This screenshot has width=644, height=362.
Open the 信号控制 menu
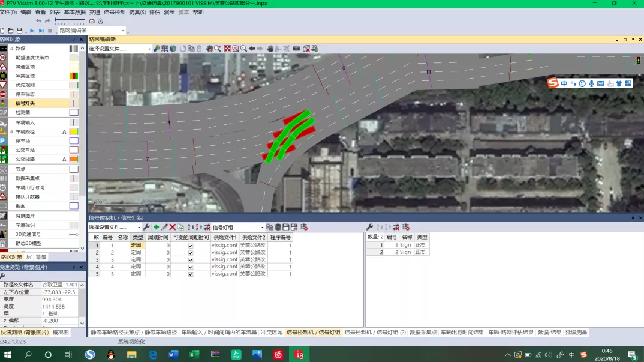click(115, 13)
